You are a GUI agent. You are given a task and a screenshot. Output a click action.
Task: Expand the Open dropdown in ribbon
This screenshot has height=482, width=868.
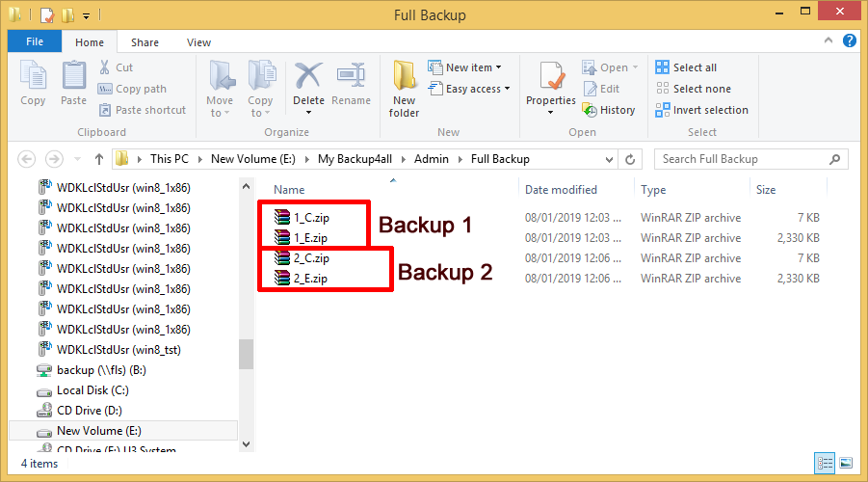635,67
